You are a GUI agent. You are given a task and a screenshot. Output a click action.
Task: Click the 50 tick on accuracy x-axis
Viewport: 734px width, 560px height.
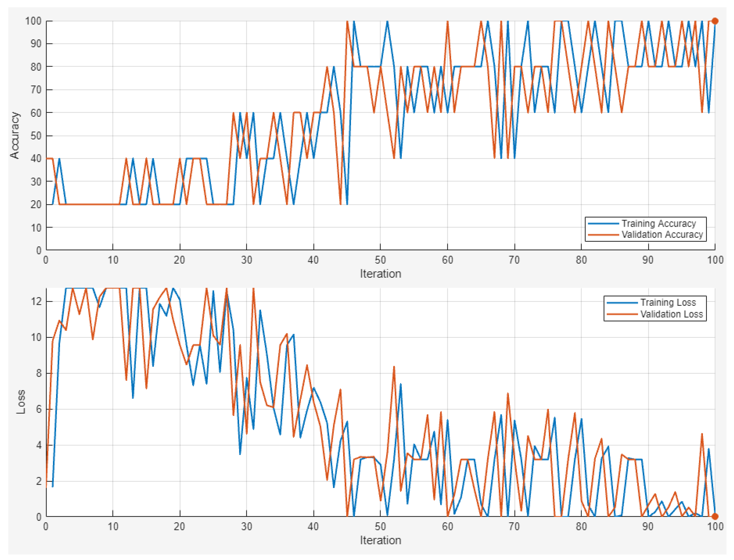[380, 260]
